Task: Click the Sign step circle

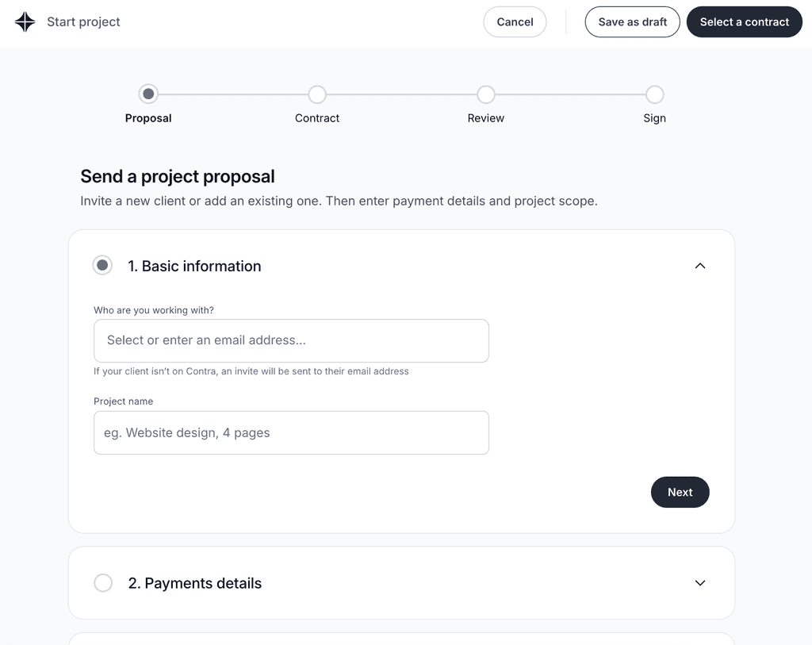Action: coord(655,94)
